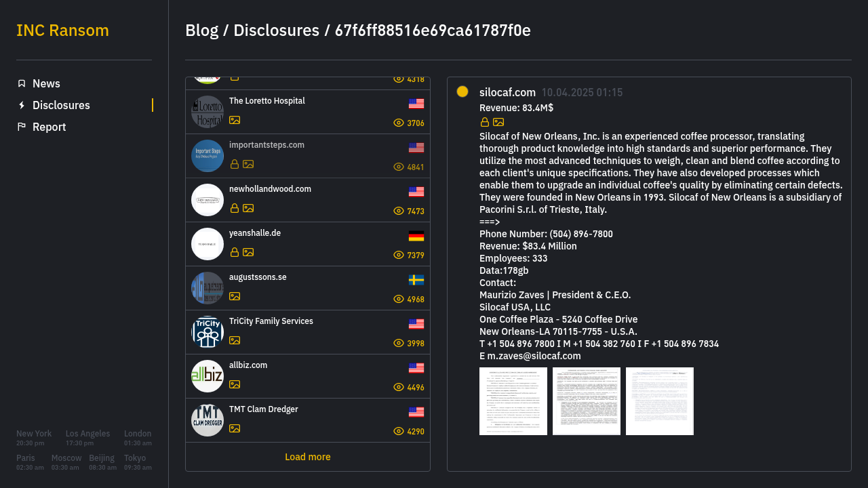868x488 pixels.
Task: Click The Loretto Hospital logo
Action: (x=208, y=112)
